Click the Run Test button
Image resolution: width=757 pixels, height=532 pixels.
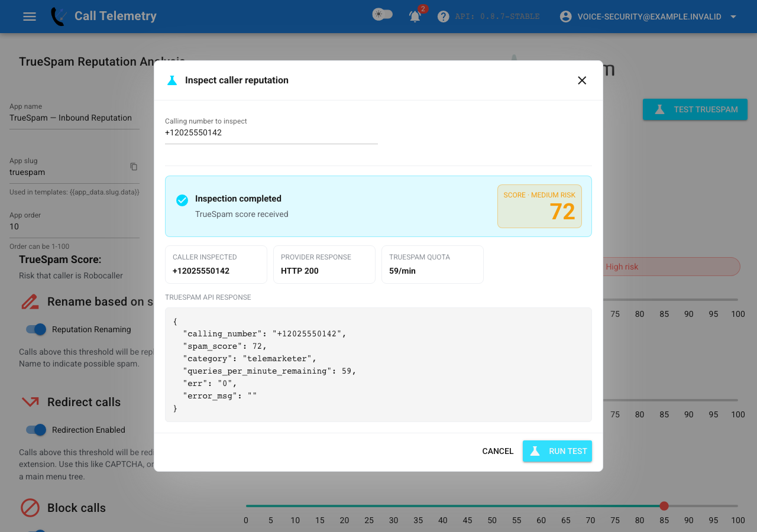tap(557, 451)
